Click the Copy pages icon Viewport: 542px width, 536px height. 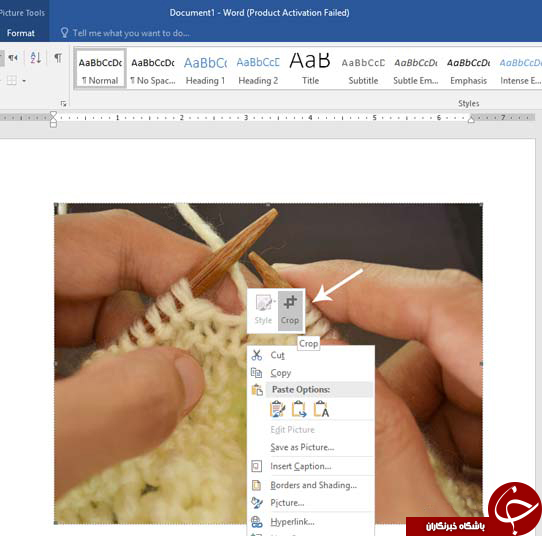256,373
